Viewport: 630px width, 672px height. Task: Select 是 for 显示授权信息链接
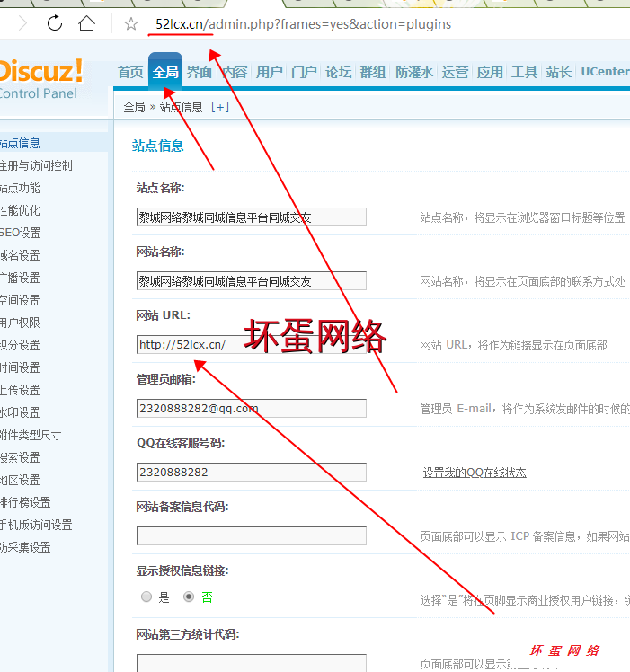(x=146, y=597)
